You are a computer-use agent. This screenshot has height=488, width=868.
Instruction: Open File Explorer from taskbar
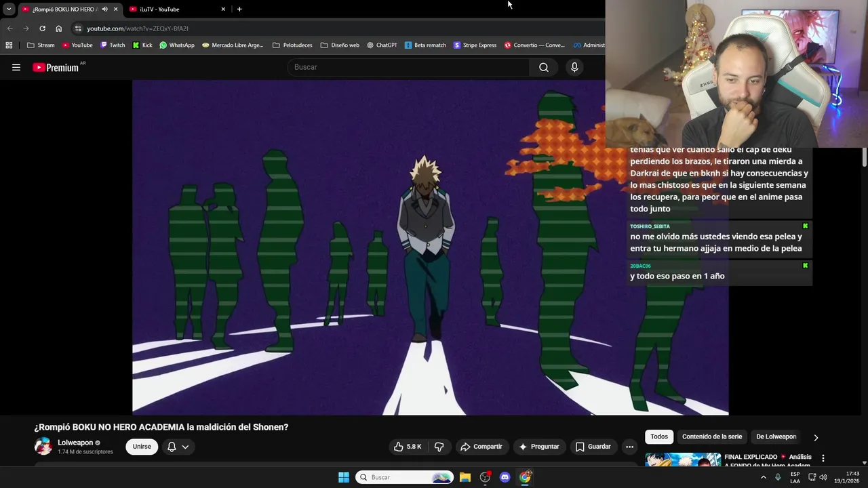coord(465,477)
